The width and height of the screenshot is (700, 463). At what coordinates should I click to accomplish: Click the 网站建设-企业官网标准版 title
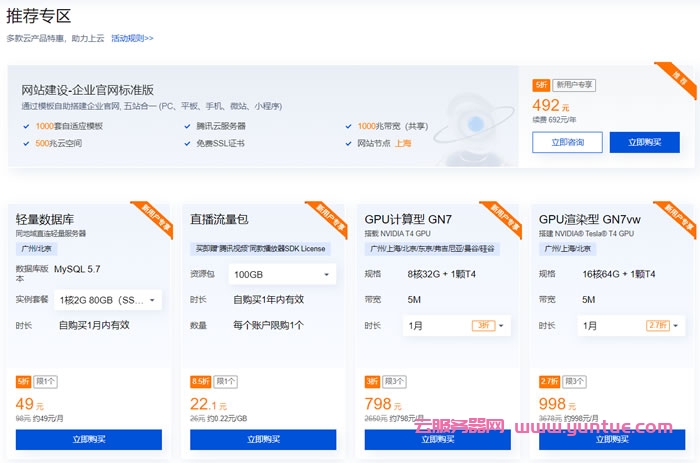coord(88,90)
